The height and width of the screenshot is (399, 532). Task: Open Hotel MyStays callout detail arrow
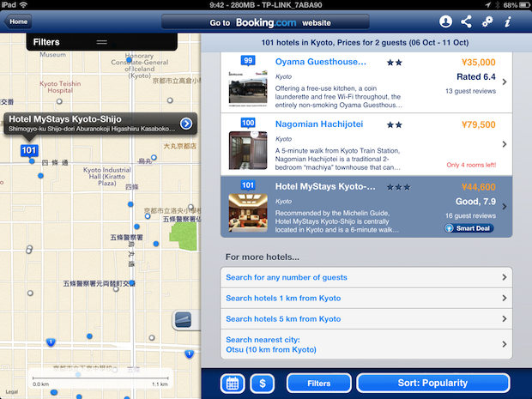(186, 124)
